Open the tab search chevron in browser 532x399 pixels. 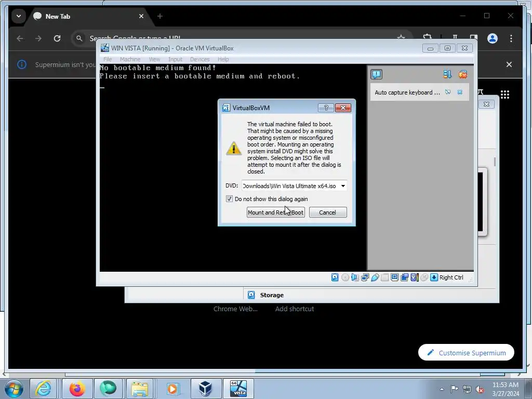19,16
